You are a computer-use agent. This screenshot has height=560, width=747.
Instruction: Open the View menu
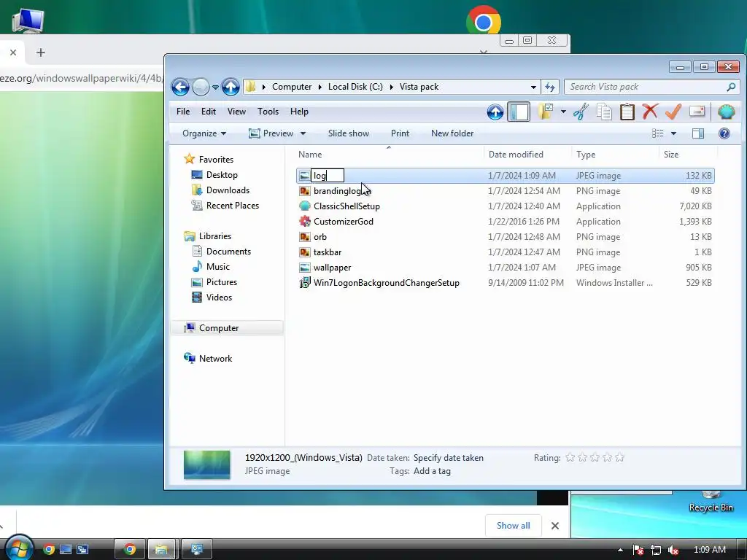coord(236,112)
